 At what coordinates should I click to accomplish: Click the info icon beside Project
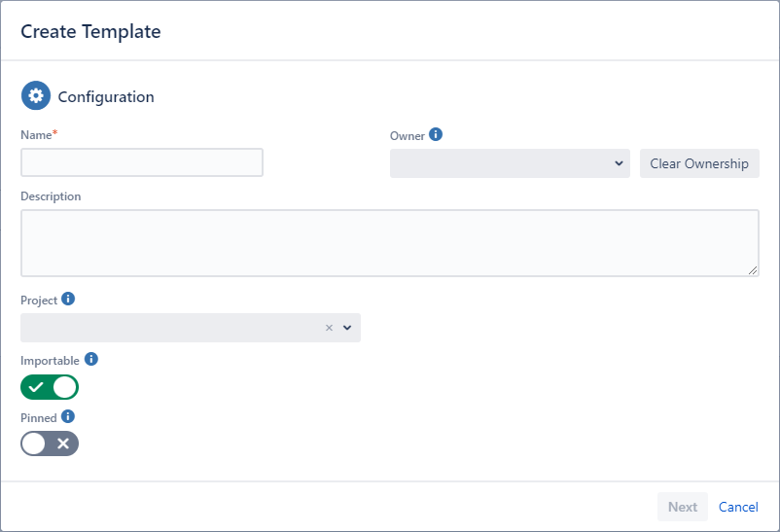(68, 300)
